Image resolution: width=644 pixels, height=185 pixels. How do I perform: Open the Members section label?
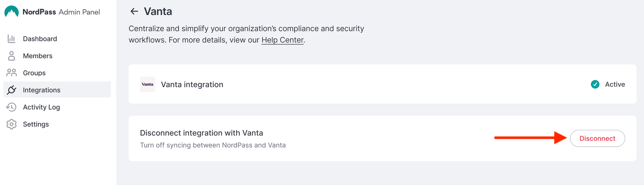pyautogui.click(x=38, y=56)
